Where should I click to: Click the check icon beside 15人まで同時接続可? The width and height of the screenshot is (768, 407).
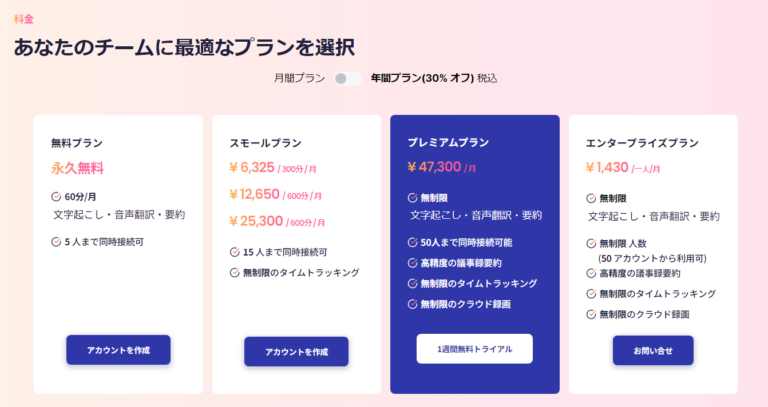click(x=234, y=252)
